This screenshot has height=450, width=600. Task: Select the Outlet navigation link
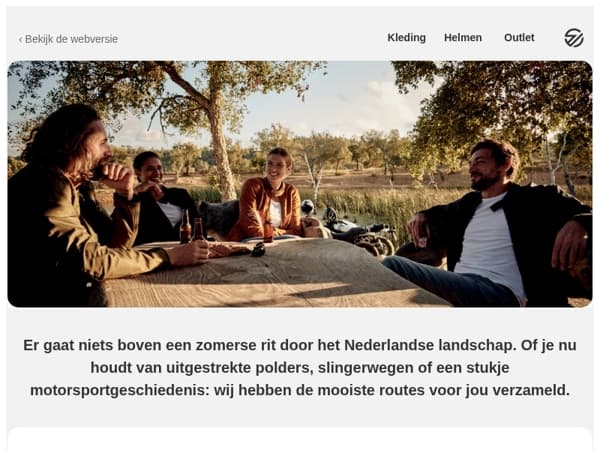519,38
